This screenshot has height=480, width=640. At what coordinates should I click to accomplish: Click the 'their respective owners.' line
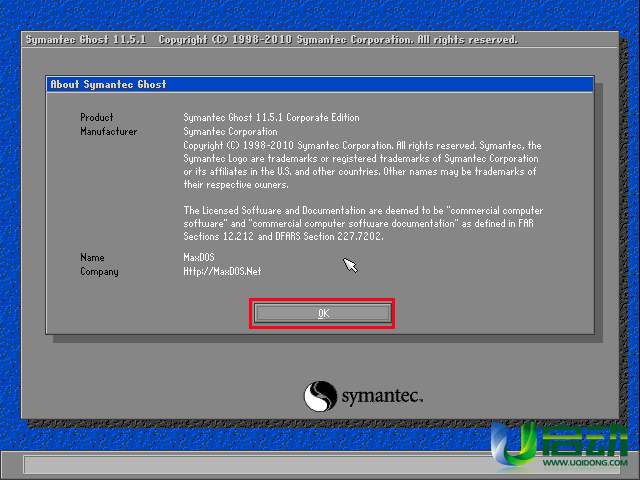pyautogui.click(x=236, y=184)
